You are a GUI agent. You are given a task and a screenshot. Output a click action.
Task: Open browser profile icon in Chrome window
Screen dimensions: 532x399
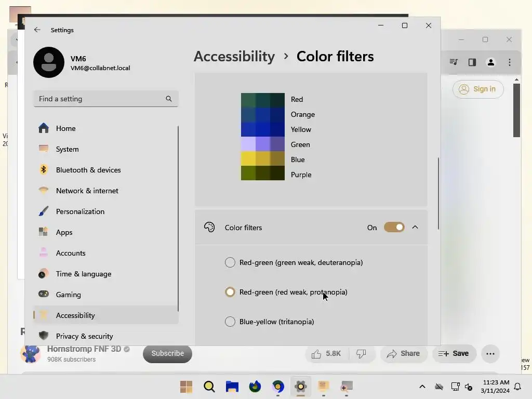490,62
